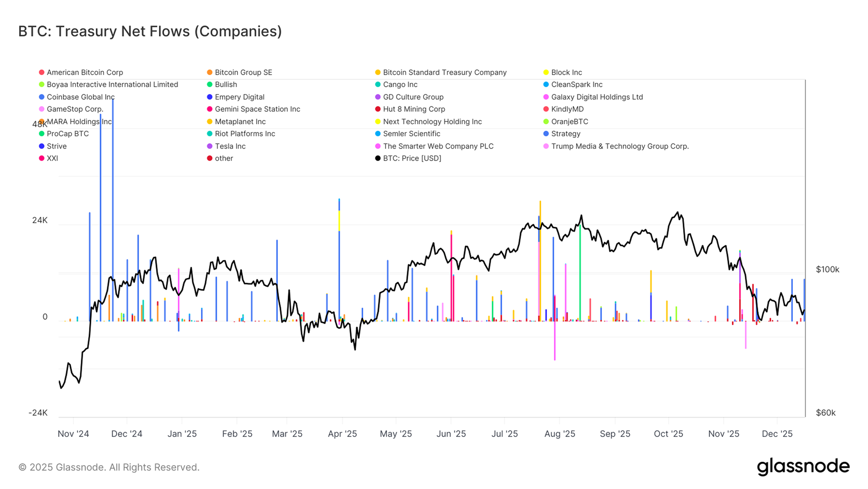Click the Aug '25 x-axis label

tap(559, 434)
